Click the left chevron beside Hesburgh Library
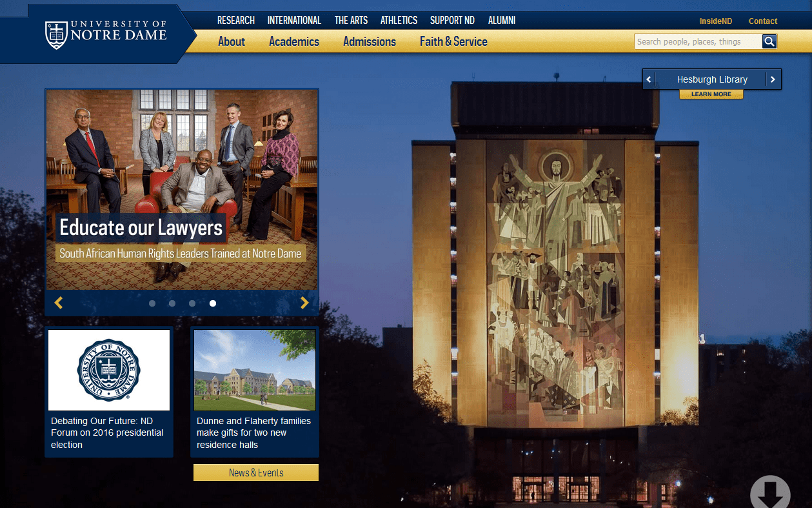This screenshot has height=508, width=812. (649, 79)
